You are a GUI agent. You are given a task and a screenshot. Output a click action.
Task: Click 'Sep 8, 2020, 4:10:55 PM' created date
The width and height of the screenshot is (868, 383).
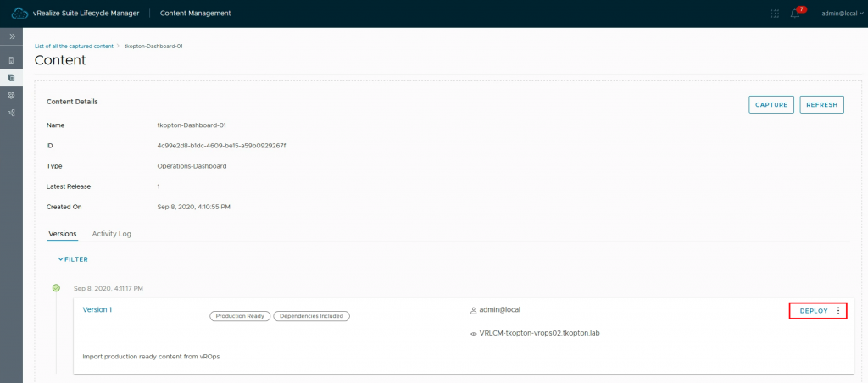click(x=194, y=207)
